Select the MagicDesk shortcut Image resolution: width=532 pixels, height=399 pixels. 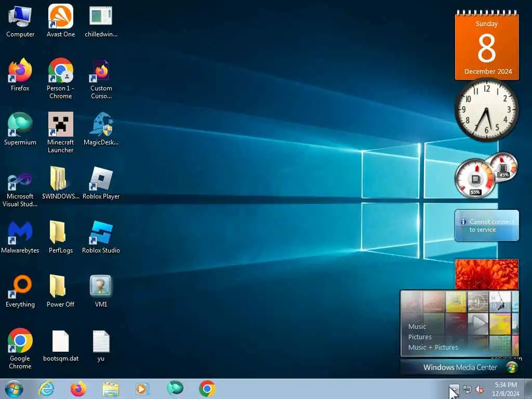[x=101, y=129]
